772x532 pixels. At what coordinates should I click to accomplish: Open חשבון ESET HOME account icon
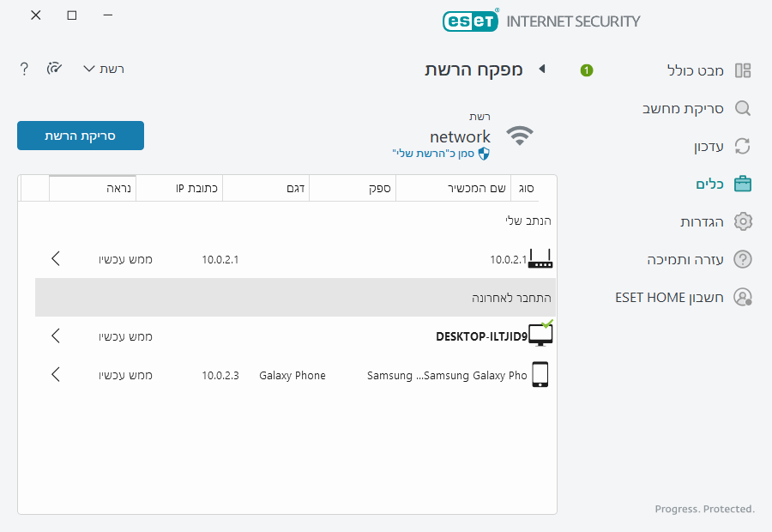[743, 297]
